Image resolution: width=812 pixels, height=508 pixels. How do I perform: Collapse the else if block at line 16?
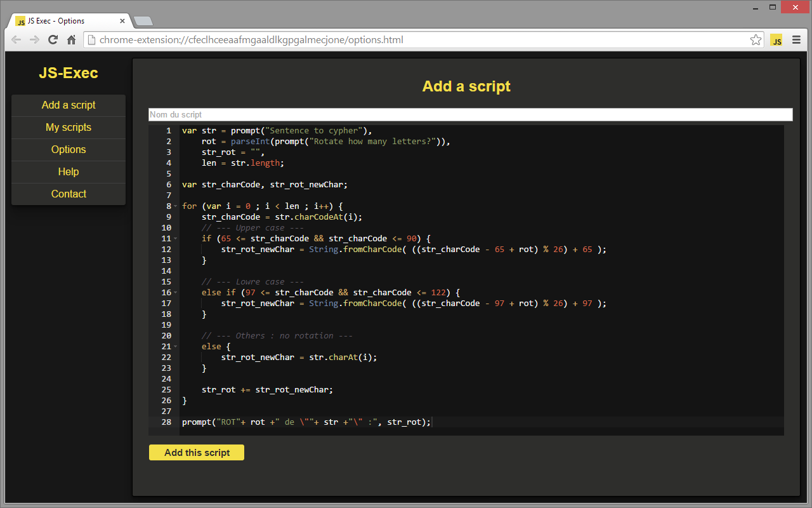pyautogui.click(x=175, y=293)
